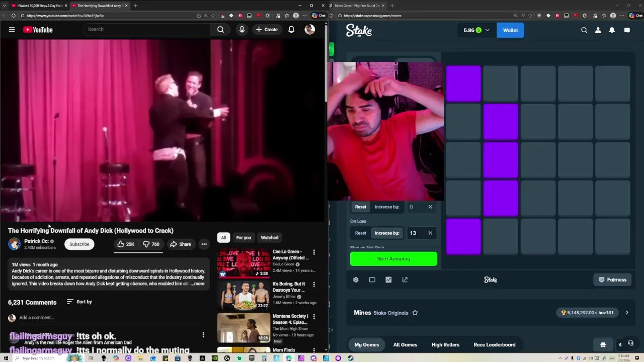Share the Andy Dick video
Image resolution: width=644 pixels, height=362 pixels.
coord(180,244)
